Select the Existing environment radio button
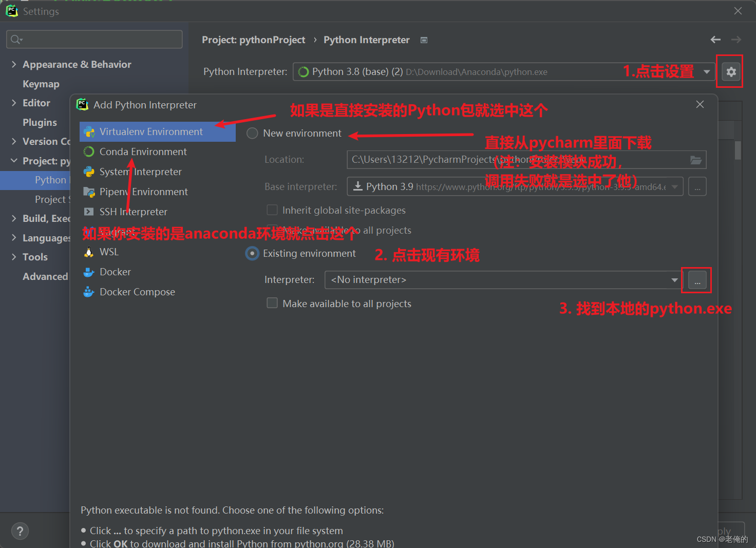The width and height of the screenshot is (756, 548). [252, 254]
